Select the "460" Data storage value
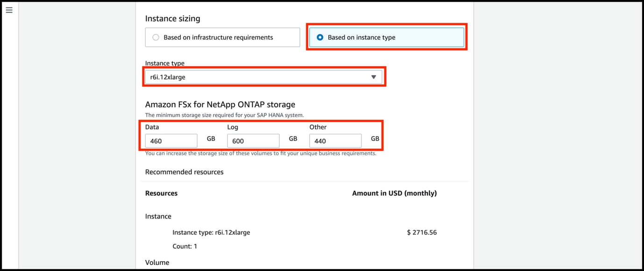 171,140
